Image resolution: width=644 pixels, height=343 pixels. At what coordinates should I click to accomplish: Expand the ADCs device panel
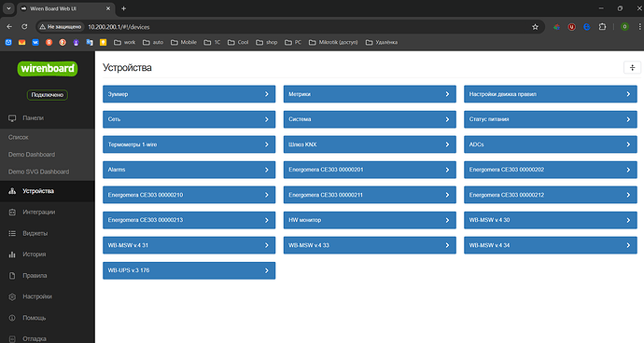coord(551,144)
